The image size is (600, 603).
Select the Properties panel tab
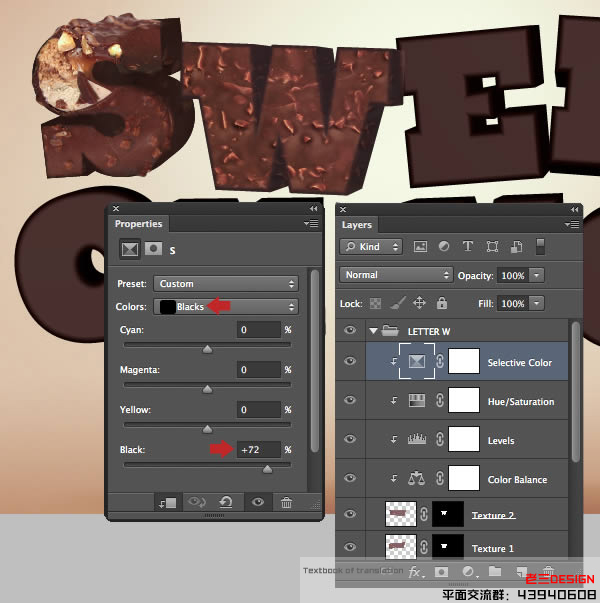[x=138, y=224]
